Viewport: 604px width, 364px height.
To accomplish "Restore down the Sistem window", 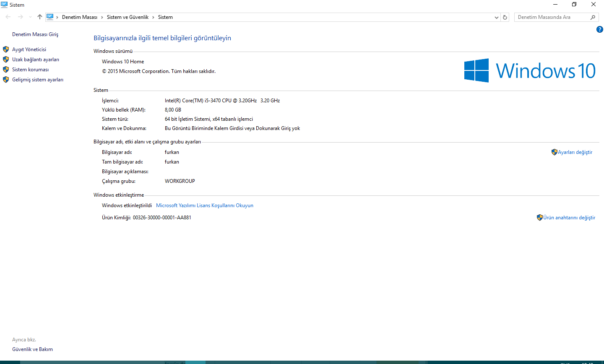I will pyautogui.click(x=574, y=5).
